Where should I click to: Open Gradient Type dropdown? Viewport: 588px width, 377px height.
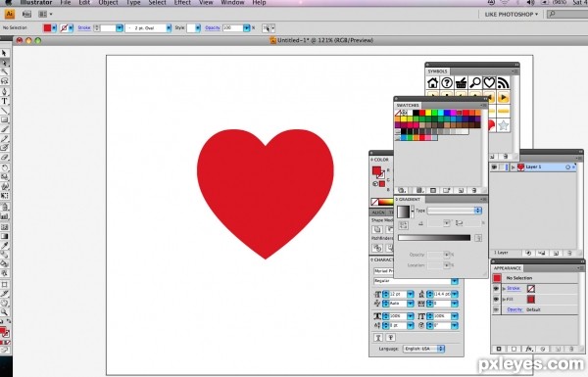coord(454,211)
